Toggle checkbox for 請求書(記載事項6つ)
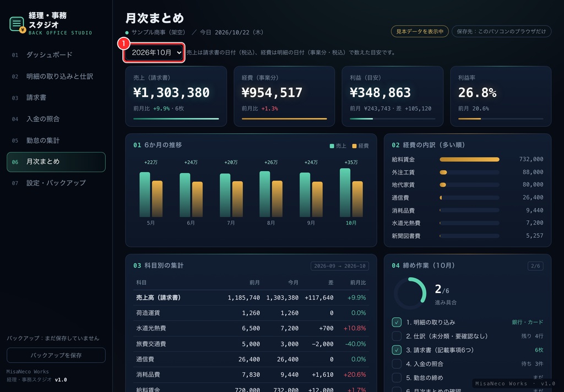This screenshot has width=564, height=392. (397, 350)
